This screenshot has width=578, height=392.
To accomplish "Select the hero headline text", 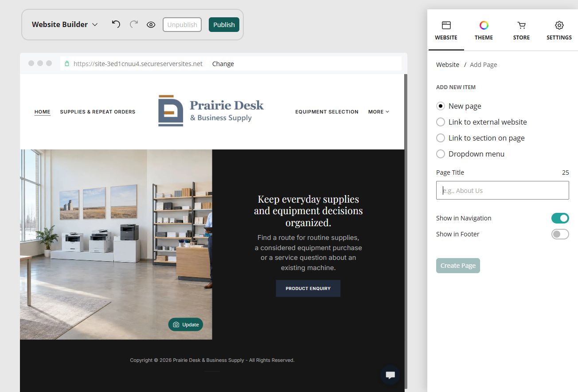I will pos(308,211).
